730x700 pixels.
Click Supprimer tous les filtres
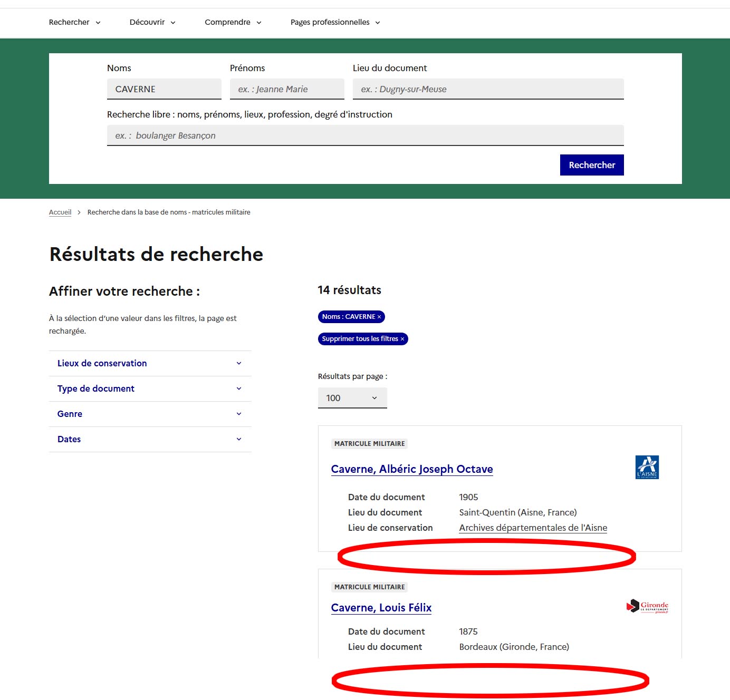362,338
